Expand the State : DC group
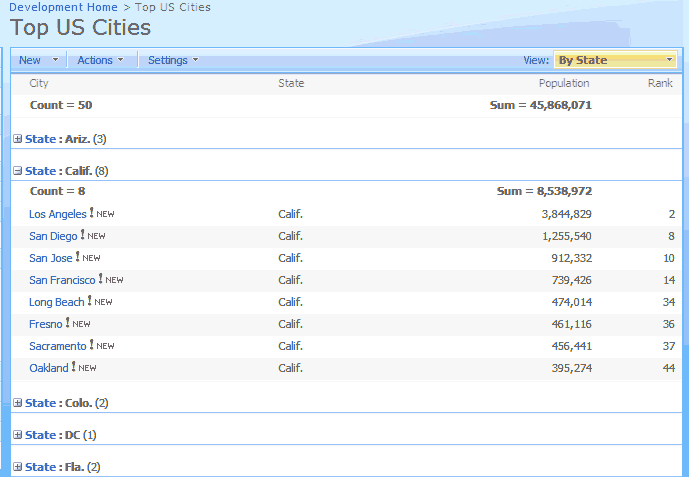The height and width of the screenshot is (477, 689). coord(18,435)
